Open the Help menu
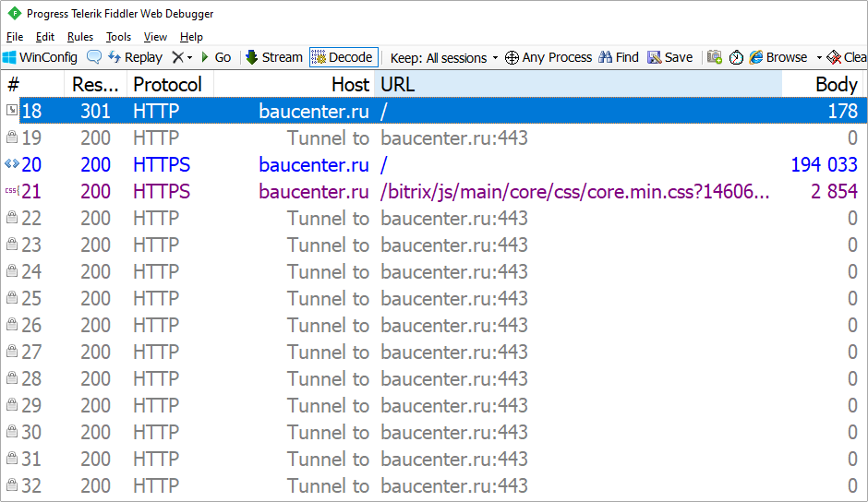This screenshot has height=502, width=868. click(191, 37)
